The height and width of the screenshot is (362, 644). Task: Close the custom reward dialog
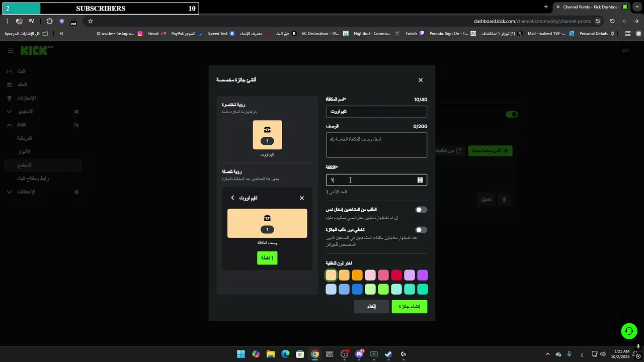(x=421, y=80)
